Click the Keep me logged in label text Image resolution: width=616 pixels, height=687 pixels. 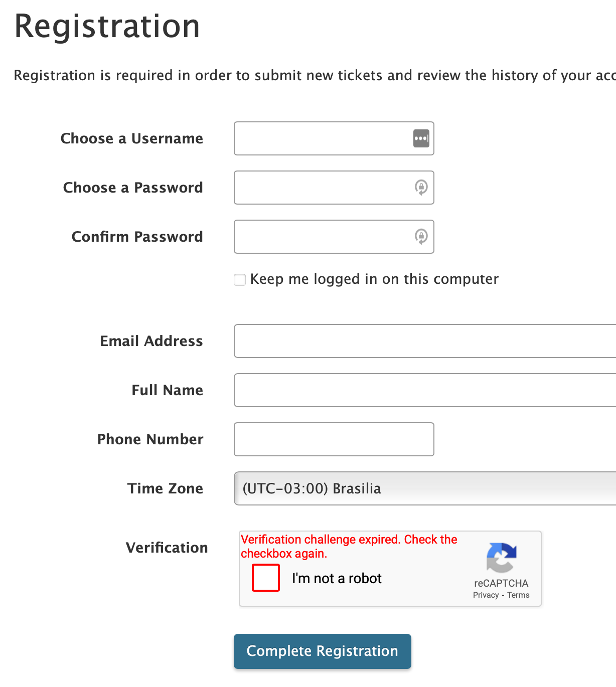coord(374,279)
